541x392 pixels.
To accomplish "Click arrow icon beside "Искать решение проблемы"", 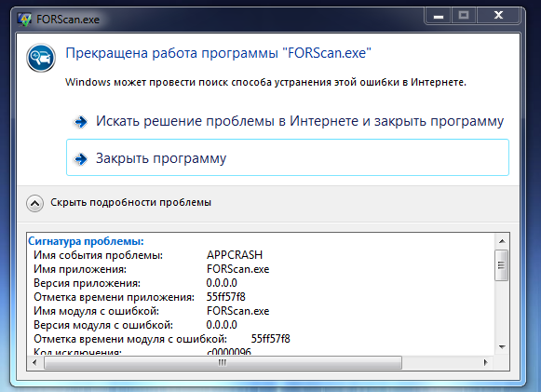I will pos(81,121).
